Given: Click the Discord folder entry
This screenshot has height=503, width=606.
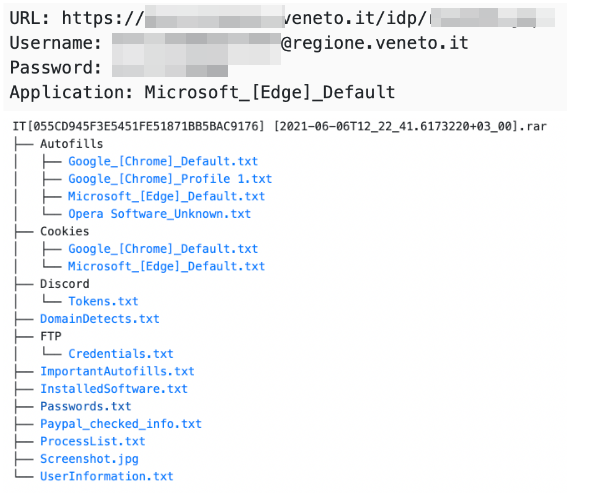Looking at the screenshot, I should (x=64, y=284).
